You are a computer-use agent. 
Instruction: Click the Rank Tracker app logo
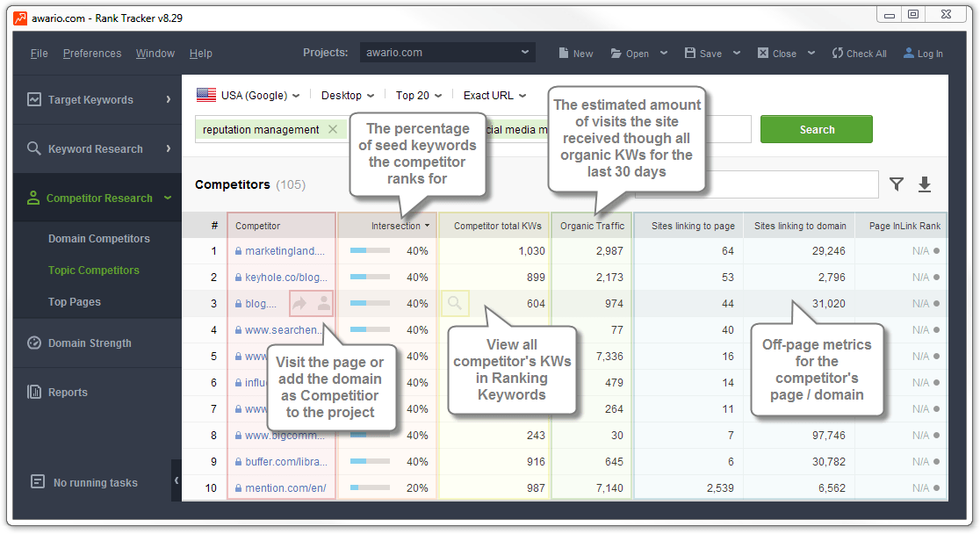pyautogui.click(x=20, y=18)
